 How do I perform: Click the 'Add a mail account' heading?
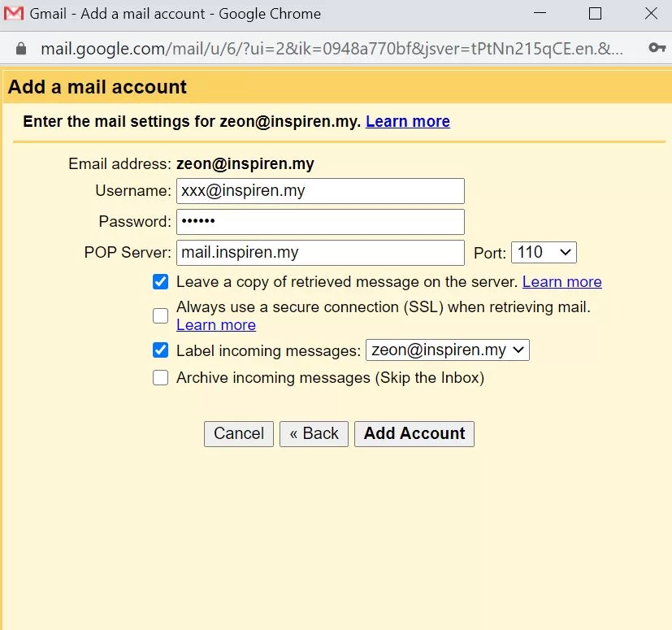click(98, 87)
